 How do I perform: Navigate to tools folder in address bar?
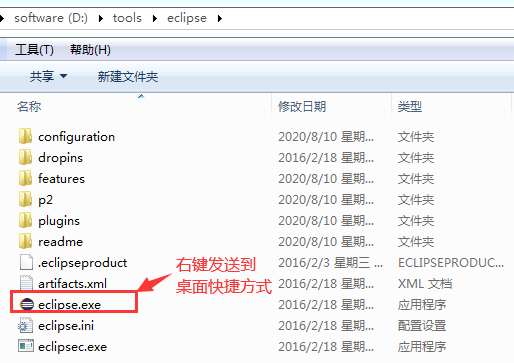click(127, 18)
